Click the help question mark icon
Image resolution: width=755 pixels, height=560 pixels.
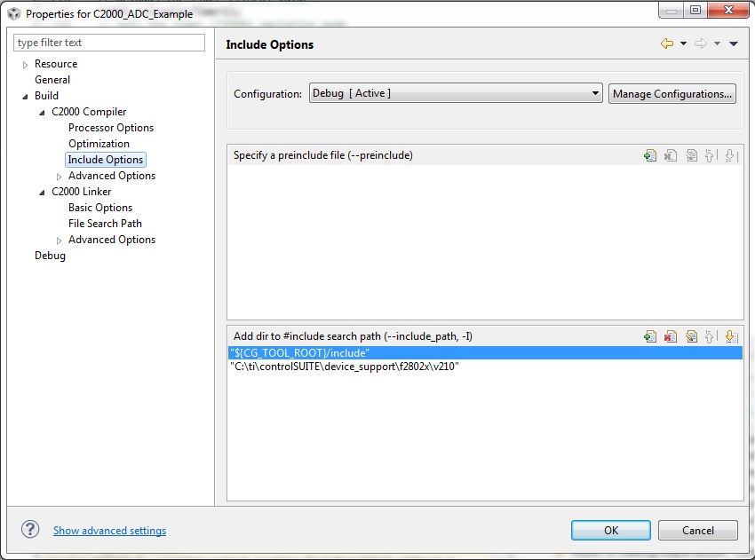[29, 530]
